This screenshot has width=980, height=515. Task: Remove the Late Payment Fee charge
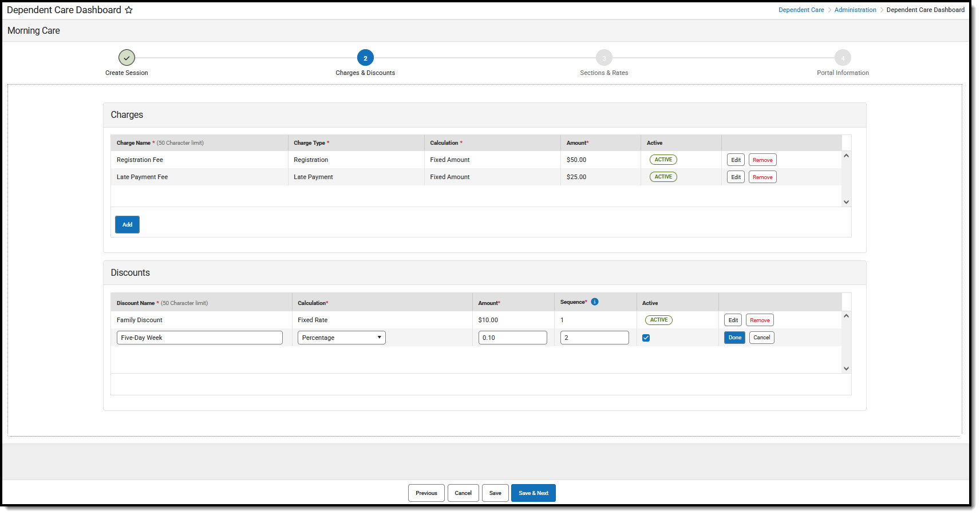[x=762, y=177]
